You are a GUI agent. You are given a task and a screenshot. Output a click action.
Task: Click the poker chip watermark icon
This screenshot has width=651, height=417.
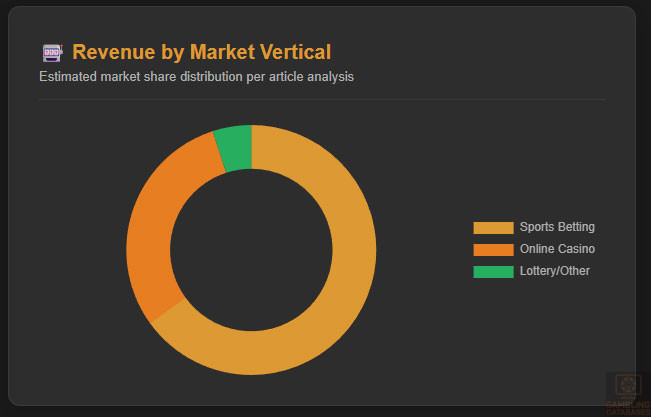point(628,386)
